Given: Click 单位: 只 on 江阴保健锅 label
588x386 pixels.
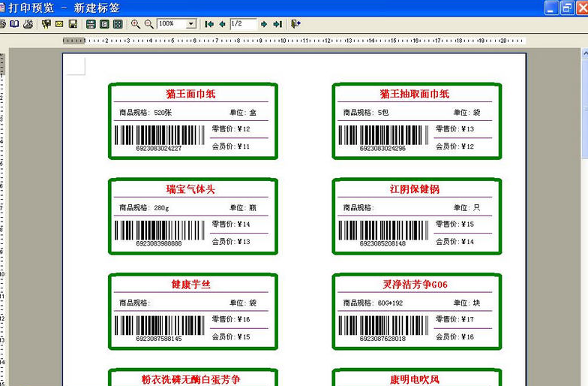Looking at the screenshot, I should point(466,207).
